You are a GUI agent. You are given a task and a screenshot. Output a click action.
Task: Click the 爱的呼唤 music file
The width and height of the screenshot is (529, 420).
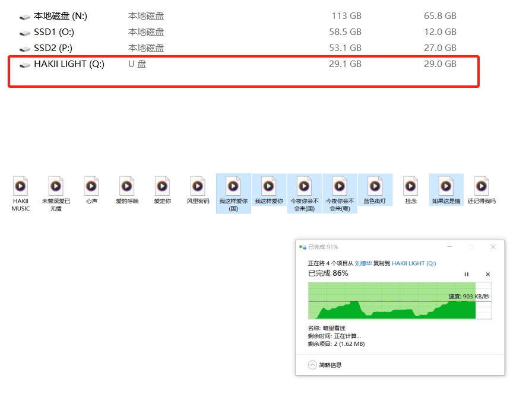(127, 186)
